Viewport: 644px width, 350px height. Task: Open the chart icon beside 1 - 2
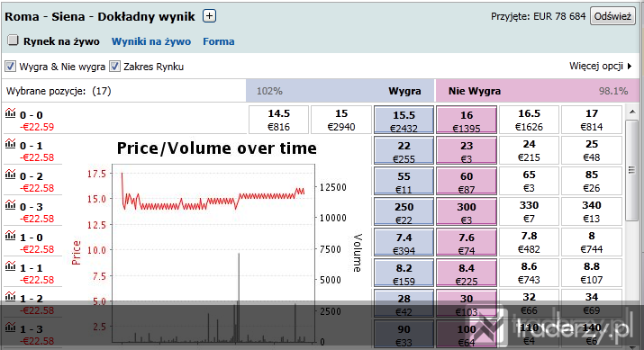point(10,296)
